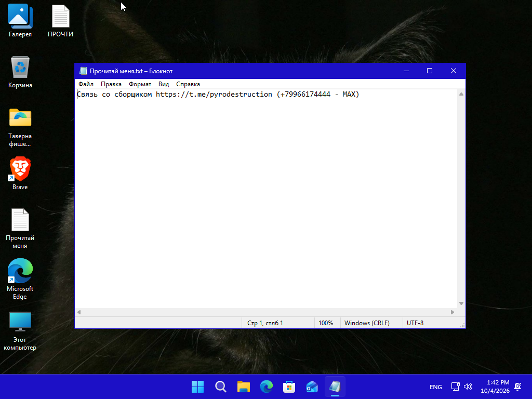Screen dimensions: 532x399
Task: Open the Справка menu
Action: pos(188,84)
